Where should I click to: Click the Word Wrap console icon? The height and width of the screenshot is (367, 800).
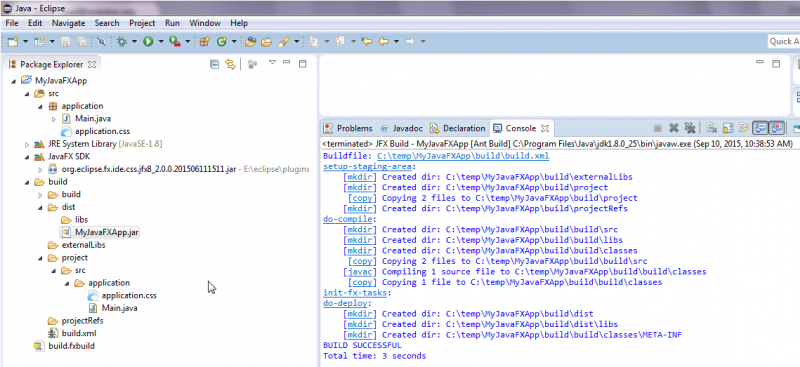coord(744,128)
